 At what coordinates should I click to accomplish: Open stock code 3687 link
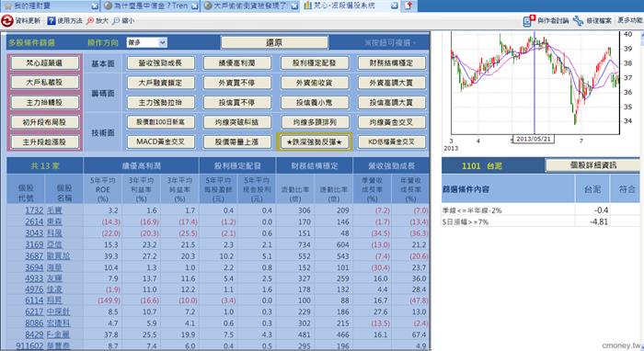point(34,255)
